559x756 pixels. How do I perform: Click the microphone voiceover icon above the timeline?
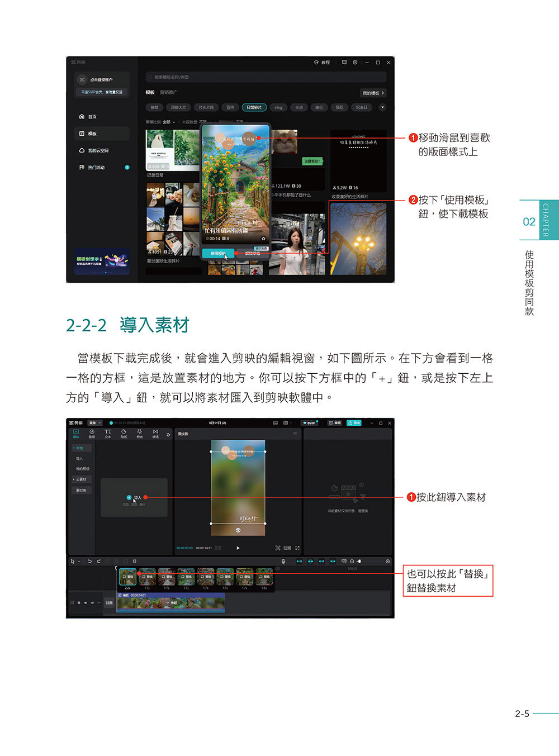pyautogui.click(x=283, y=562)
